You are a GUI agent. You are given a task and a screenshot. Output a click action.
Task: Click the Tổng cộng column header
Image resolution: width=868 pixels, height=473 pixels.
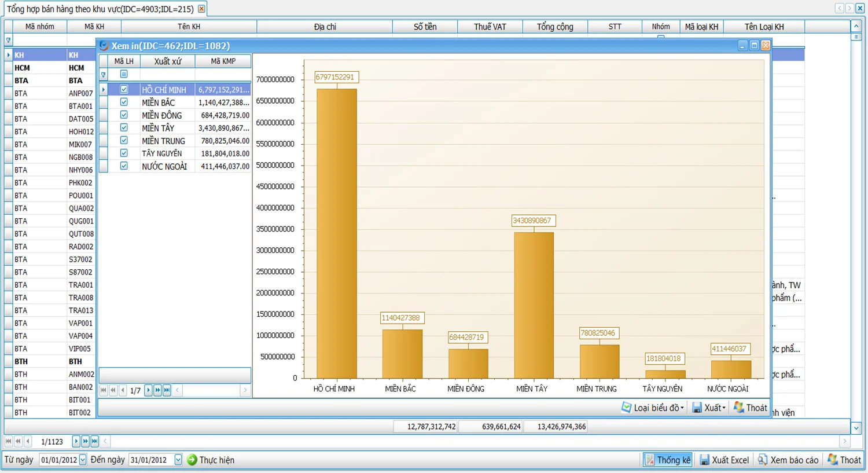(554, 27)
